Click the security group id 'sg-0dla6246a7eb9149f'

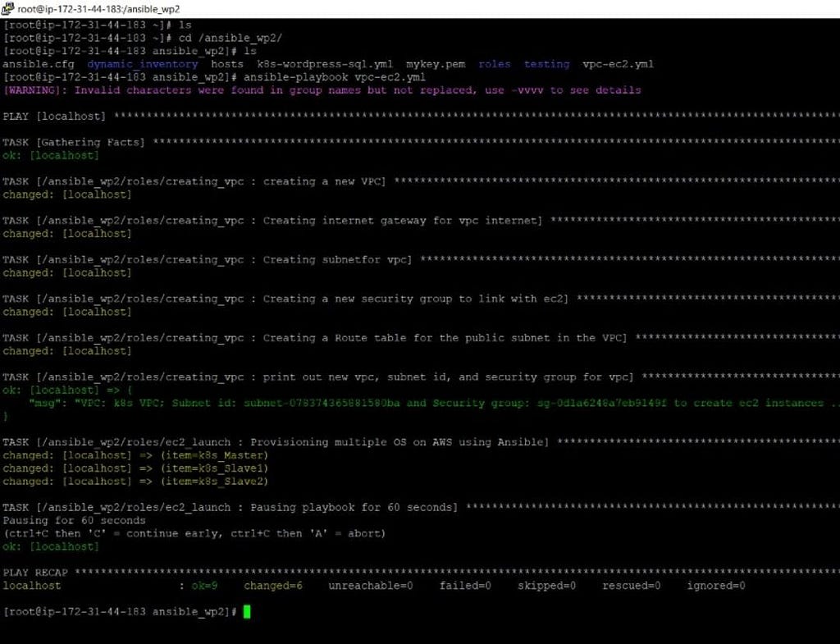[602, 403]
